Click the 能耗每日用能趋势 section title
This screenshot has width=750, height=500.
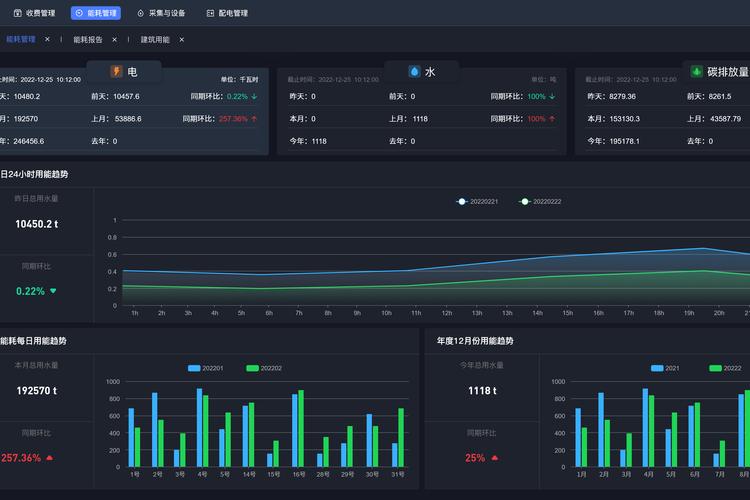click(x=33, y=341)
